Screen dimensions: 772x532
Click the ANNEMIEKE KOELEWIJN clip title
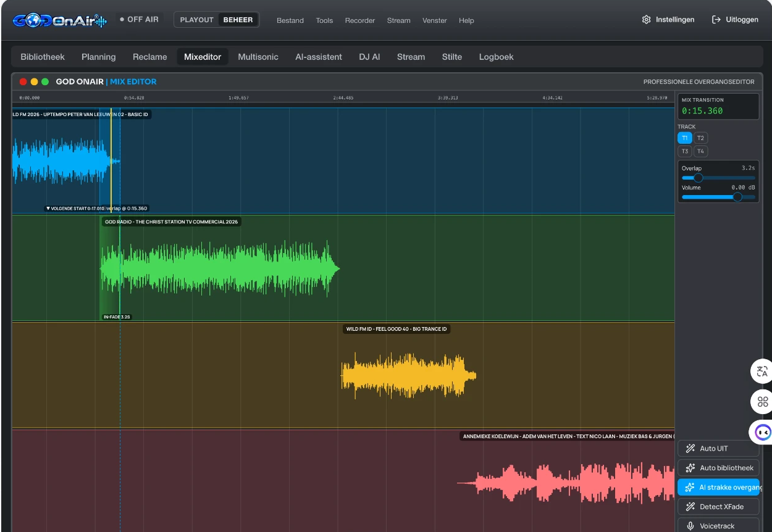pyautogui.click(x=568, y=436)
